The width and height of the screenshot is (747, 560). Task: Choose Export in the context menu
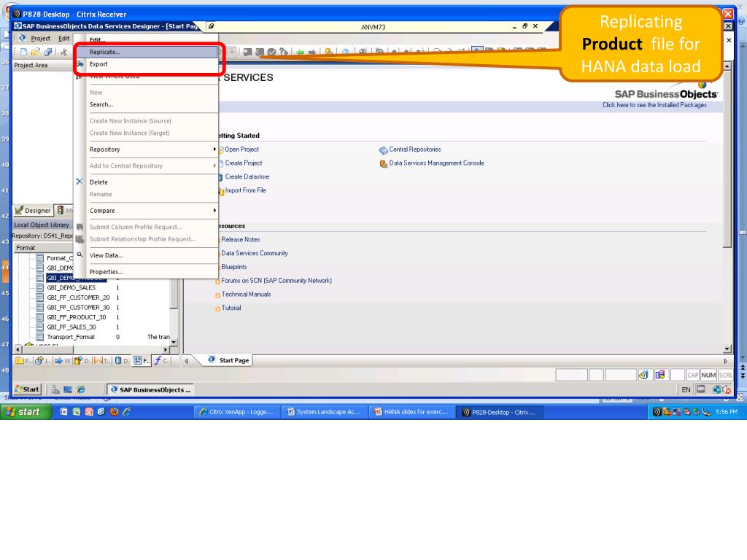click(147, 64)
